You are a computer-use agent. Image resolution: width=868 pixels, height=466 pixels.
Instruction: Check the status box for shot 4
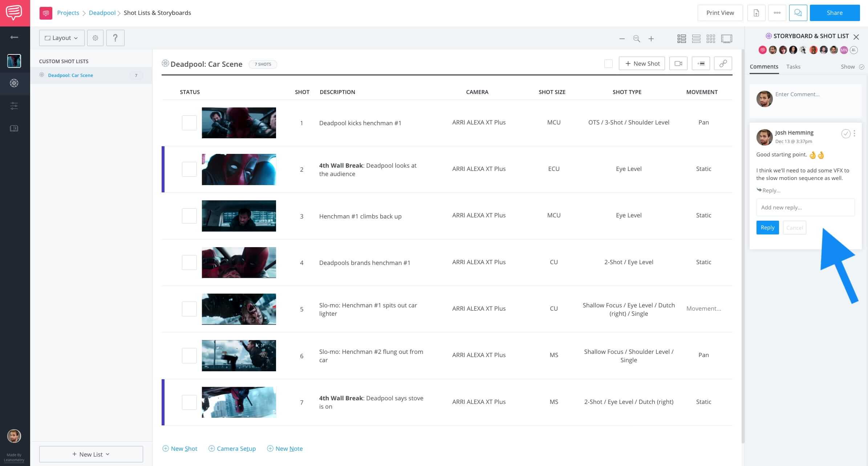coord(189,262)
